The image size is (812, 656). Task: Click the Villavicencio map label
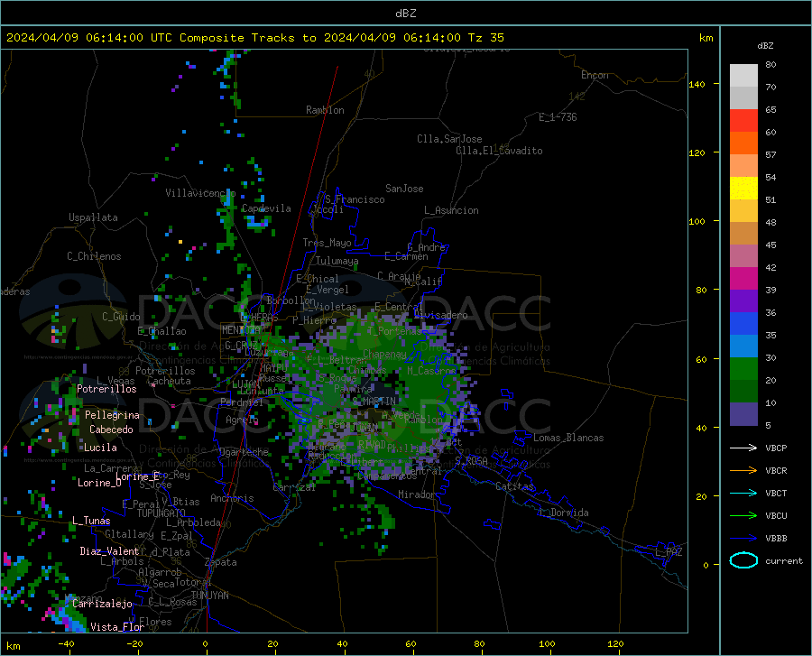200,193
